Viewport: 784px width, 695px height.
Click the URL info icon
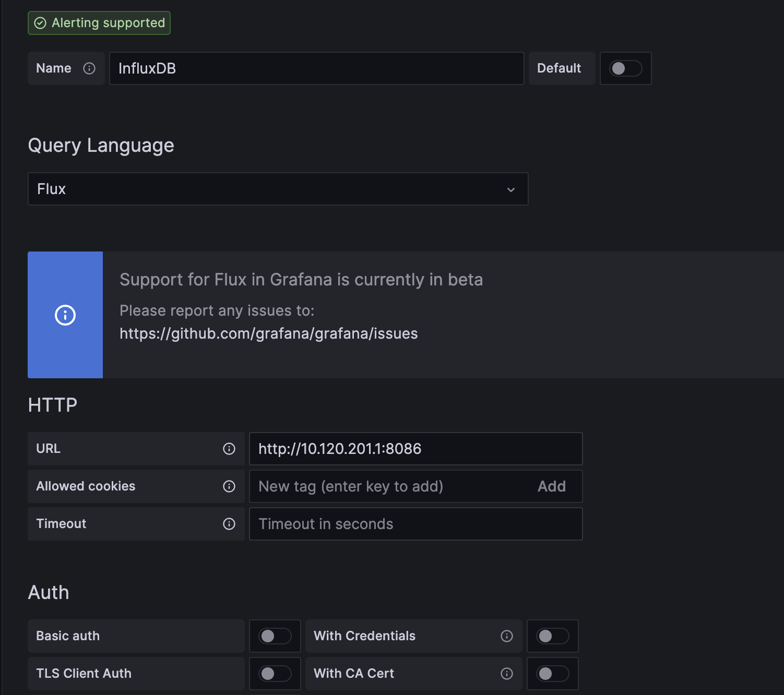coord(229,449)
